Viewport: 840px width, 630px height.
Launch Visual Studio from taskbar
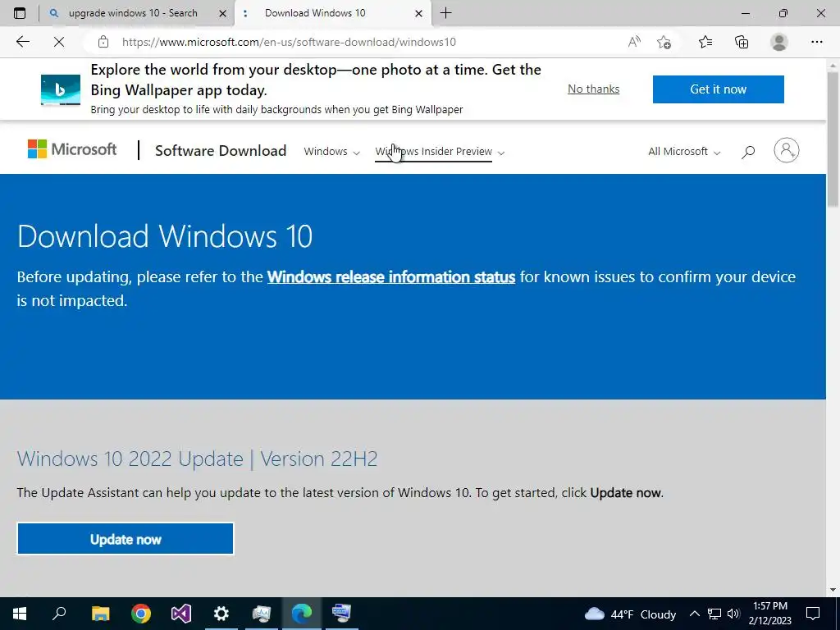point(181,614)
